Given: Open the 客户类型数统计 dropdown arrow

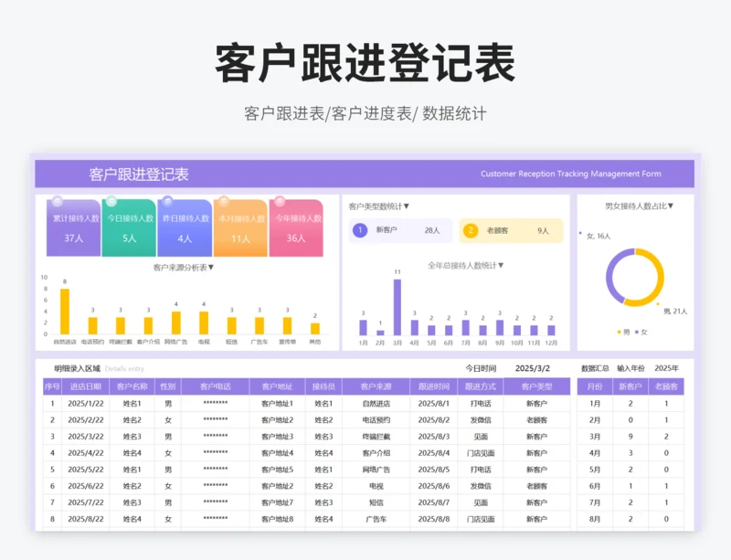Looking at the screenshot, I should point(407,206).
